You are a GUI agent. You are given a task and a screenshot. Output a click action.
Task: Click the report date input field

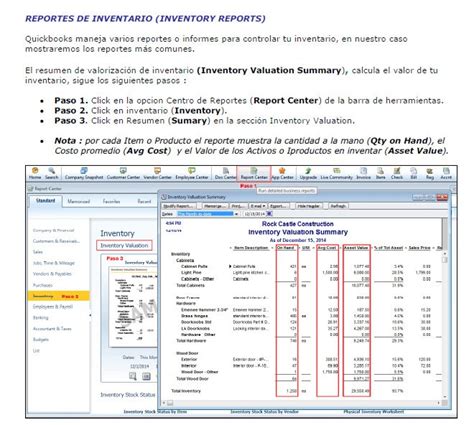255,214
